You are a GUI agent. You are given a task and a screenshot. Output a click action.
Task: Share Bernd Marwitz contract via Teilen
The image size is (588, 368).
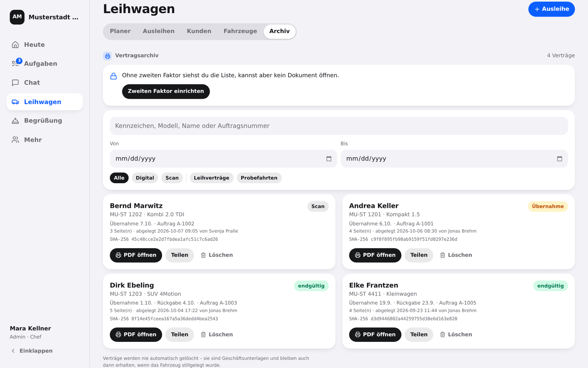tap(180, 255)
